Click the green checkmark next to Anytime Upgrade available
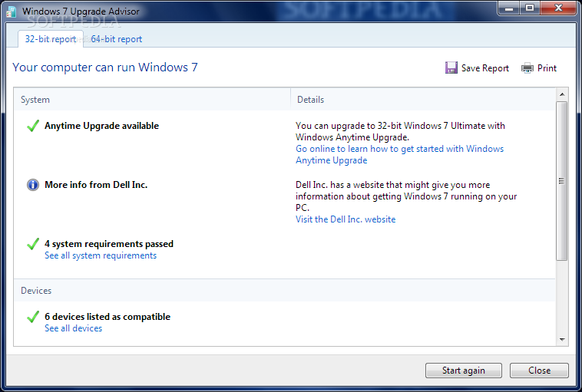The width and height of the screenshot is (582, 392). [33, 126]
